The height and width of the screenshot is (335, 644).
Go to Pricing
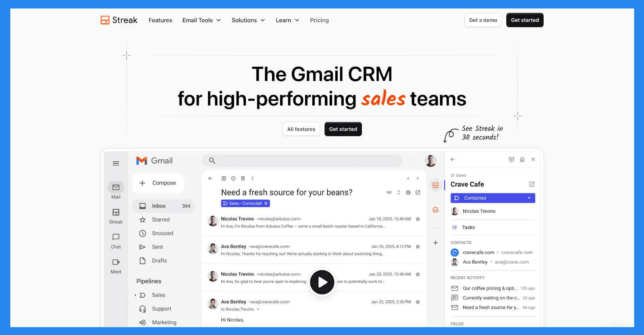point(319,20)
